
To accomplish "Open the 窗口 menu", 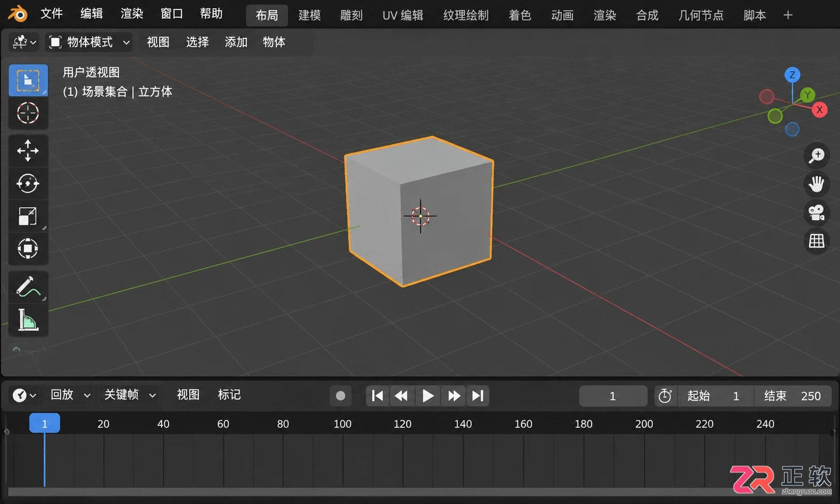I will (x=171, y=13).
